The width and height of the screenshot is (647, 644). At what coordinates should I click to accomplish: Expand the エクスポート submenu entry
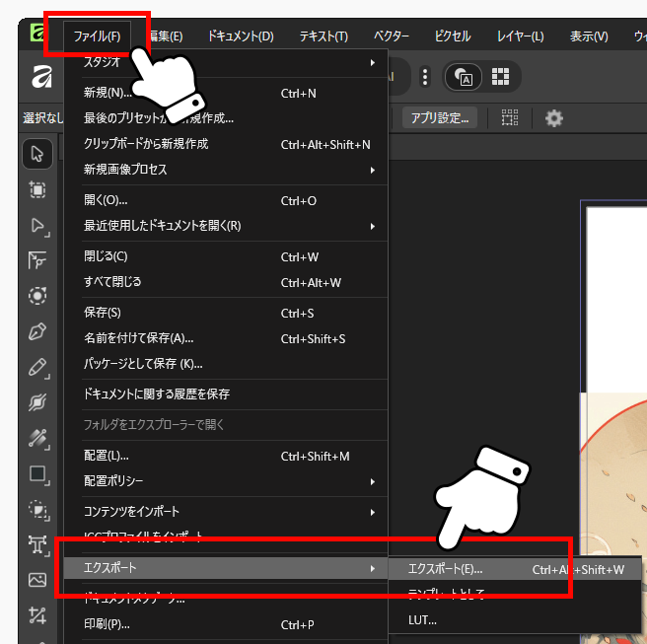pos(226,568)
